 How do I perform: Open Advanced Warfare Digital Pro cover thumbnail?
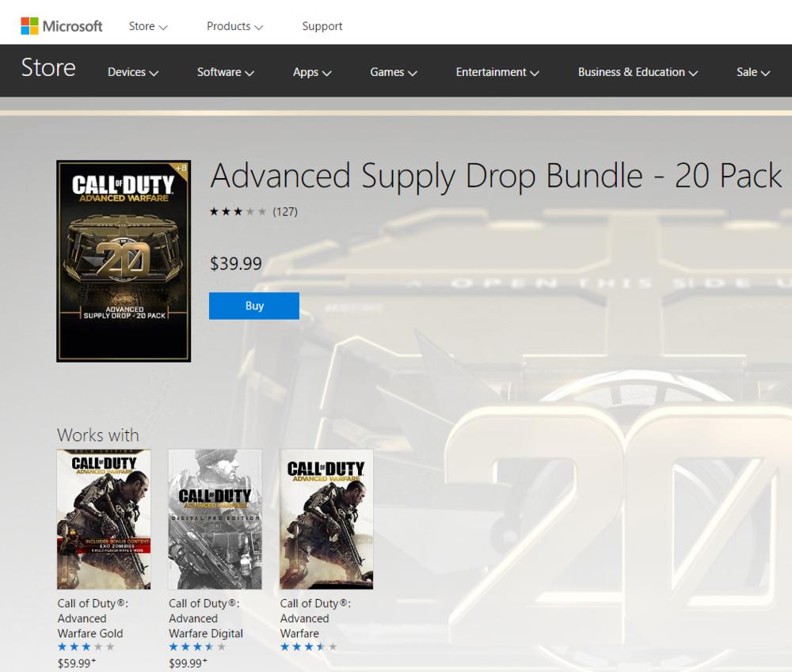215,519
